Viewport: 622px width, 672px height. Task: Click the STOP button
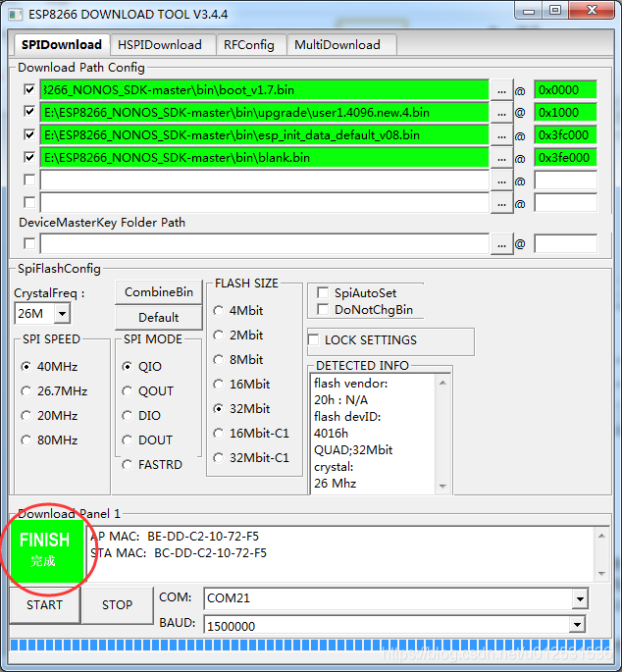click(118, 605)
